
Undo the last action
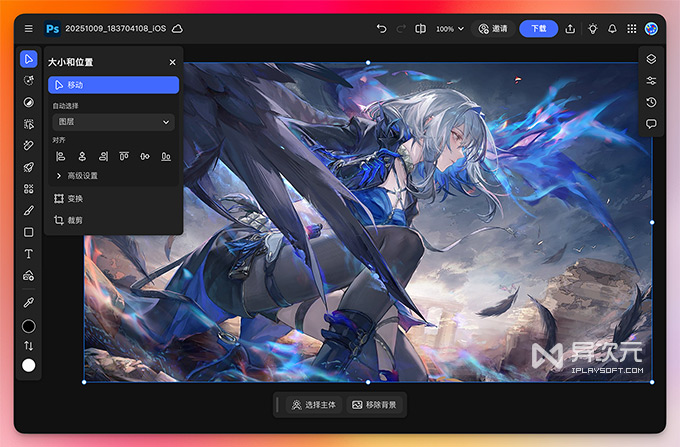(x=381, y=29)
